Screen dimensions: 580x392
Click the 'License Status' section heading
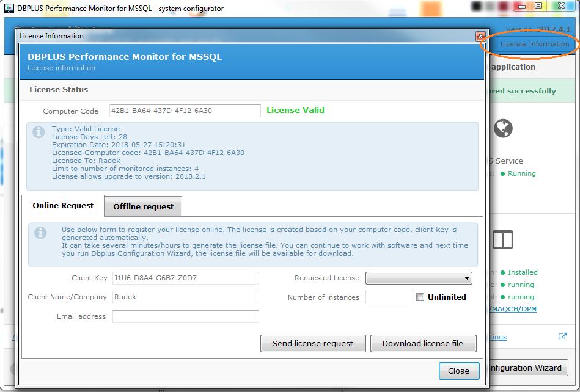59,89
